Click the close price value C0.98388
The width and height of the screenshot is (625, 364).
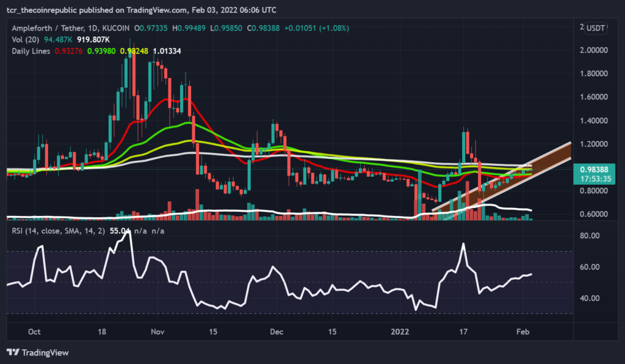click(x=264, y=28)
